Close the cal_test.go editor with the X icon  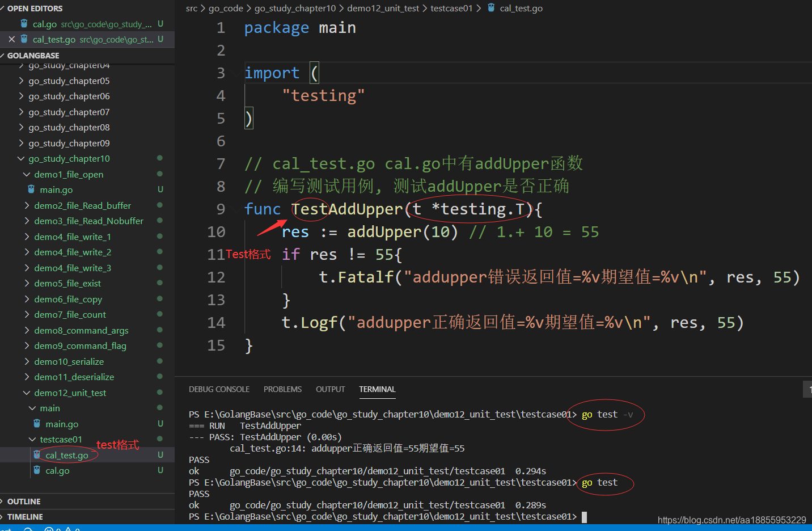(x=12, y=39)
